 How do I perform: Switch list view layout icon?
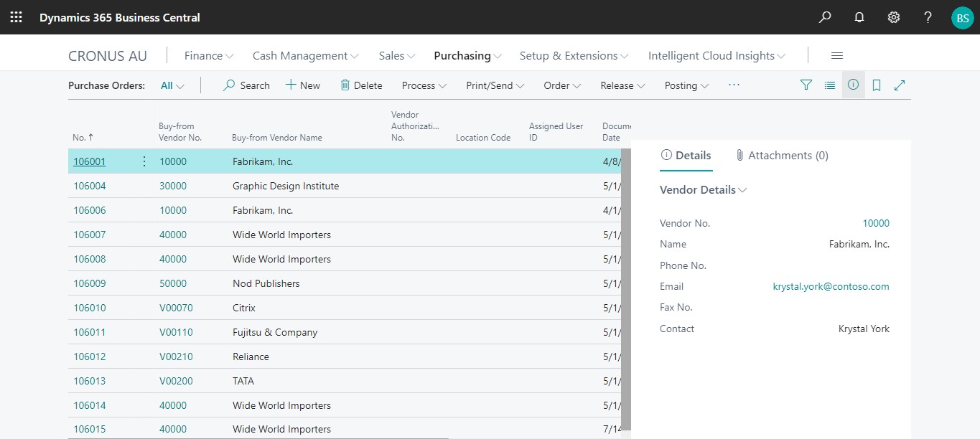tap(830, 85)
